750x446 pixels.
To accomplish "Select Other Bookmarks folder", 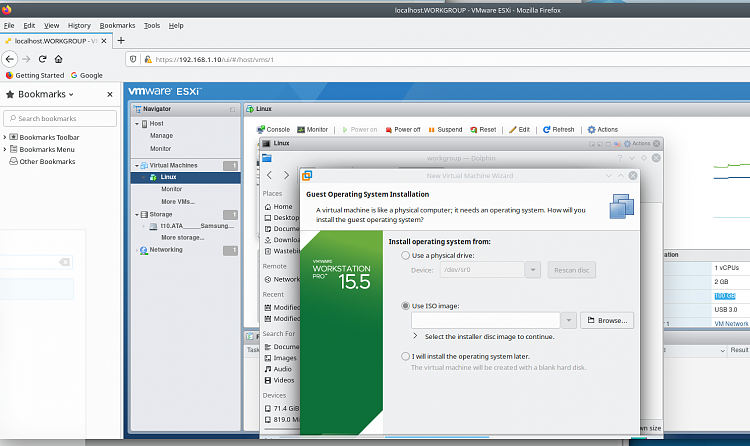I will coord(43,162).
